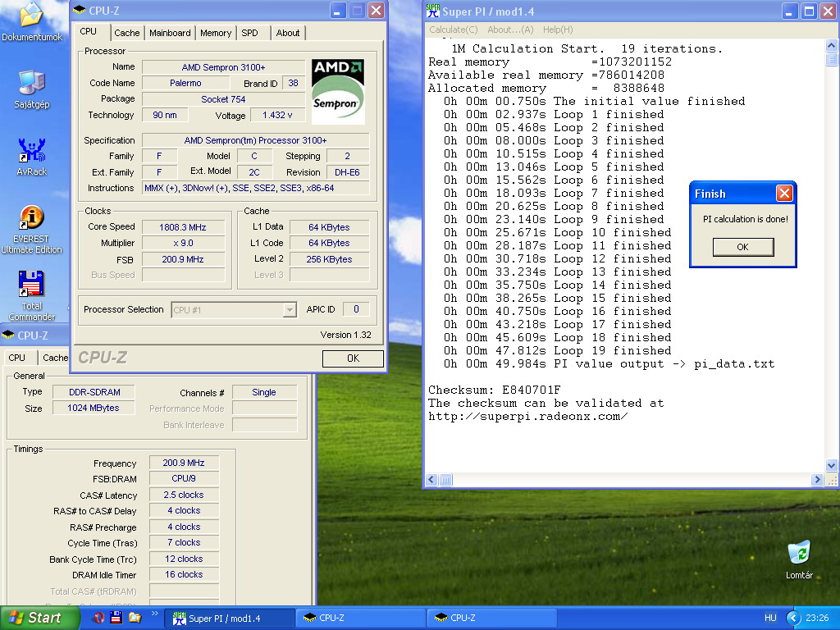Select Cache tab in back CPU-Z window
This screenshot has width=840, height=630.
(x=55, y=358)
